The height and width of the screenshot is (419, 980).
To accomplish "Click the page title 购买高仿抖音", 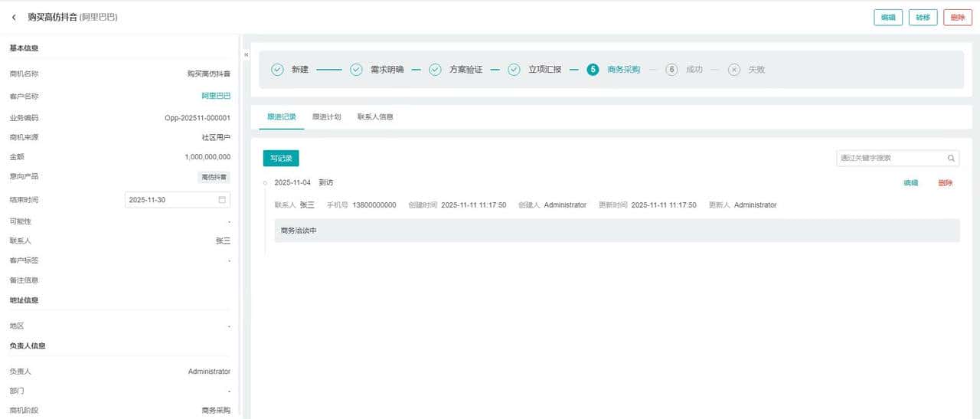I will point(53,17).
